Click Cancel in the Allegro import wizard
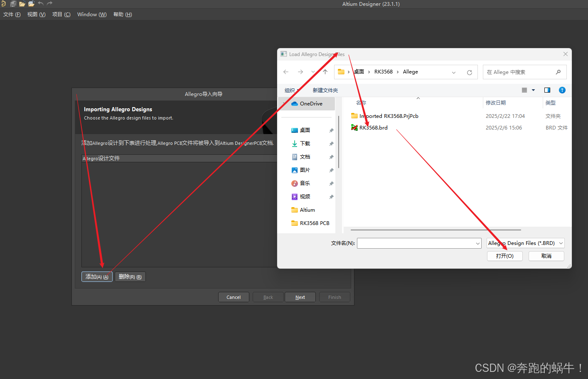 [234, 297]
